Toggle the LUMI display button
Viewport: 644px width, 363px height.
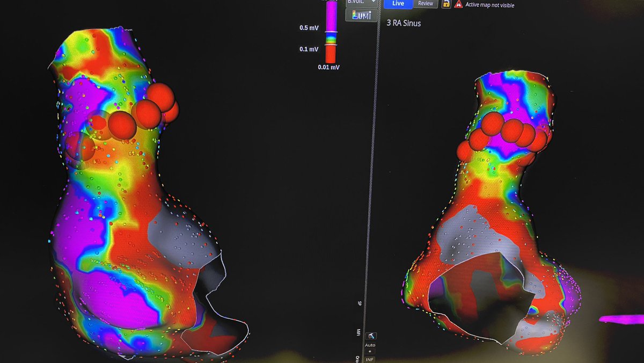click(x=362, y=15)
